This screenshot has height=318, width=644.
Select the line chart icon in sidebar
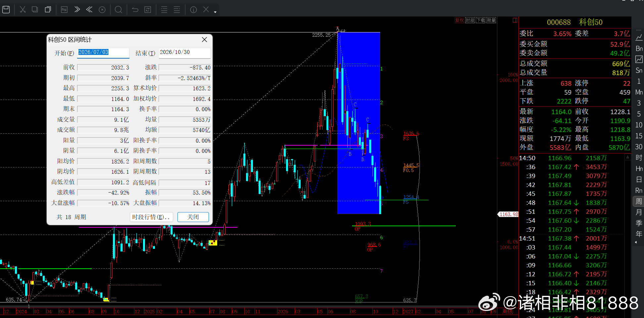[639, 37]
